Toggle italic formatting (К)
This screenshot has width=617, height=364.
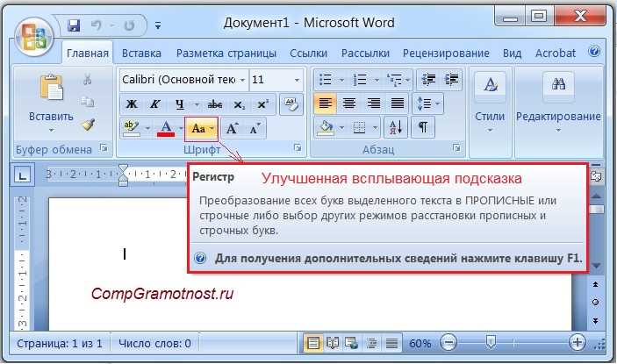156,104
